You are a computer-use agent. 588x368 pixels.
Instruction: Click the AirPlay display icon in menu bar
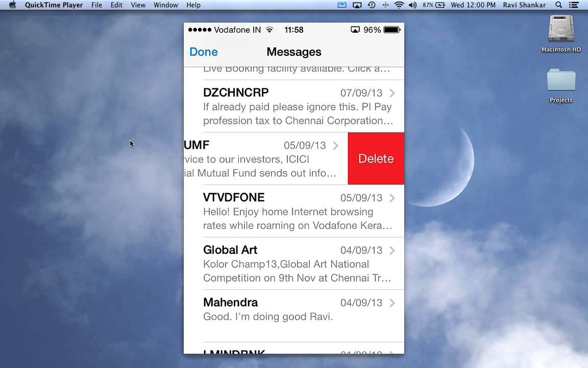point(357,5)
